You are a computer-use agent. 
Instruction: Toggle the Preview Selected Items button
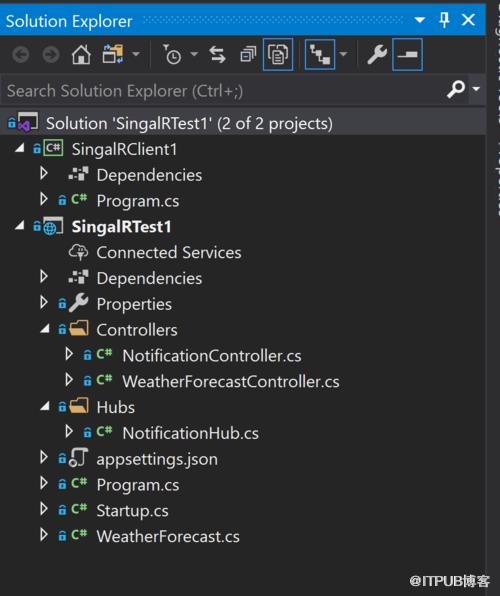click(x=407, y=54)
